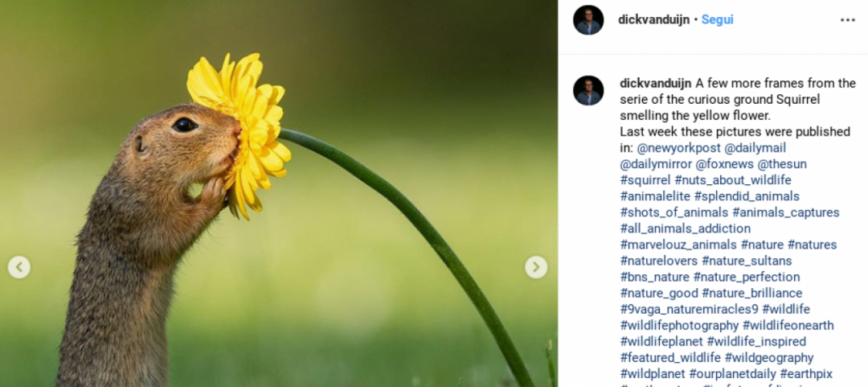Open dickvanduijn username in post header

click(x=653, y=20)
